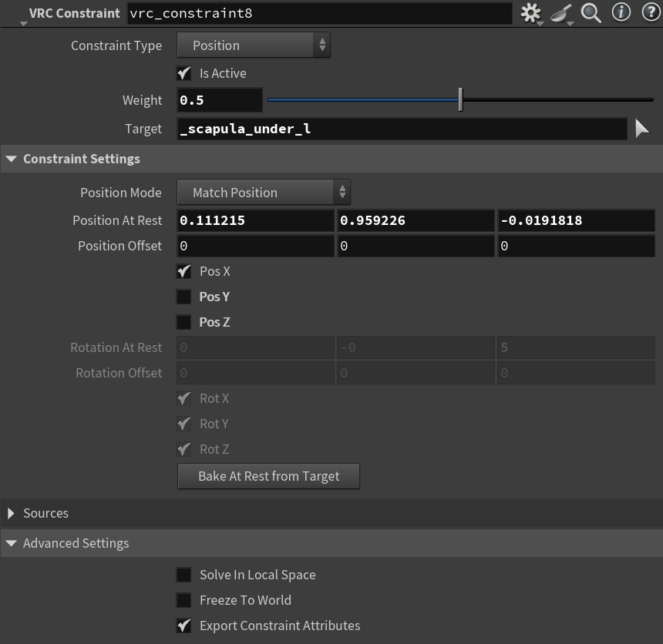This screenshot has height=644, width=663.
Task: Uncheck the Pos X checkbox
Action: click(183, 271)
